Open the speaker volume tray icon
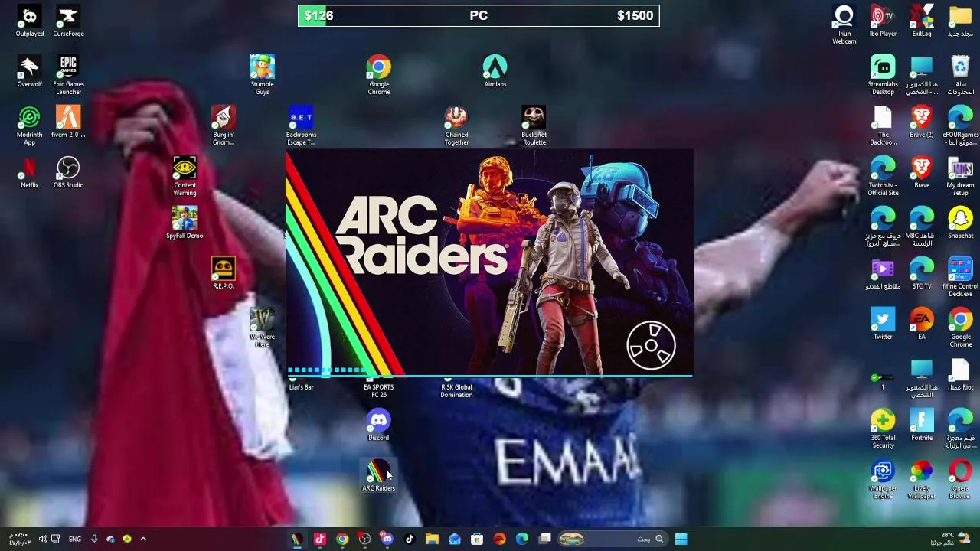The width and height of the screenshot is (980, 551). point(43,539)
